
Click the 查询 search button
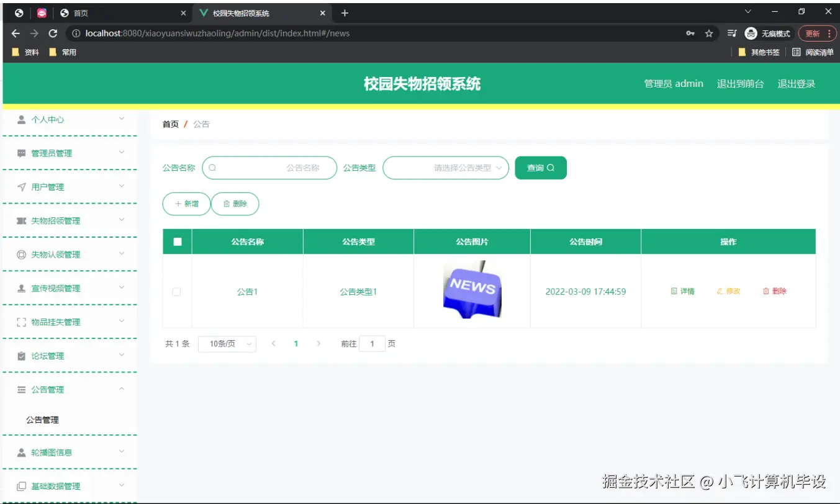540,168
